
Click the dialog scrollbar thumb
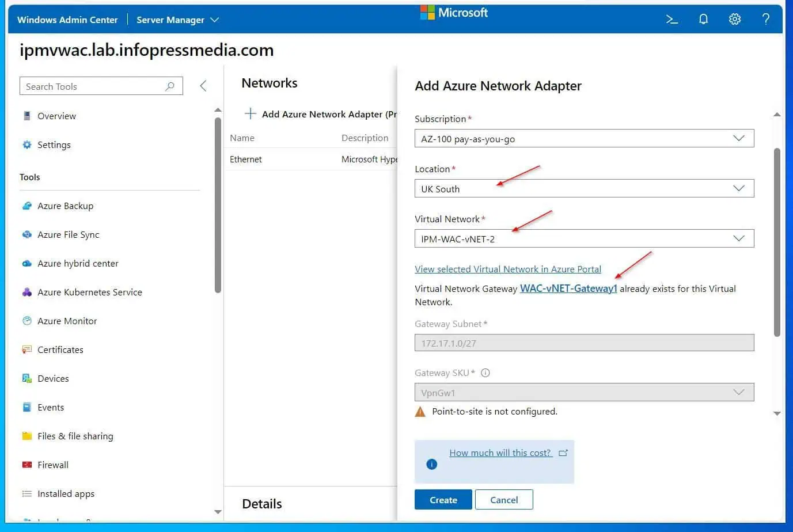(x=777, y=242)
